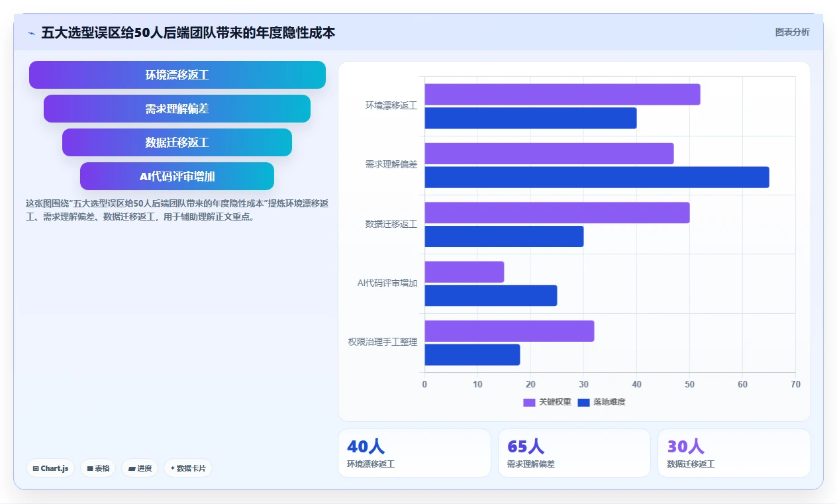Screen dimensions: 837x504
Task: Click the purple bar for 环境漂移返工
Action: tap(562, 94)
